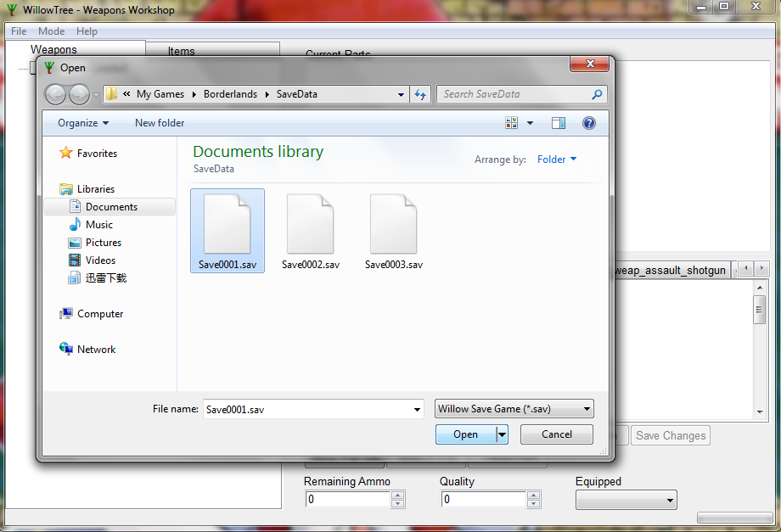Screen dimensions: 781x532
Task: Increase Remaining Ammo with up stepper
Action: (397, 496)
